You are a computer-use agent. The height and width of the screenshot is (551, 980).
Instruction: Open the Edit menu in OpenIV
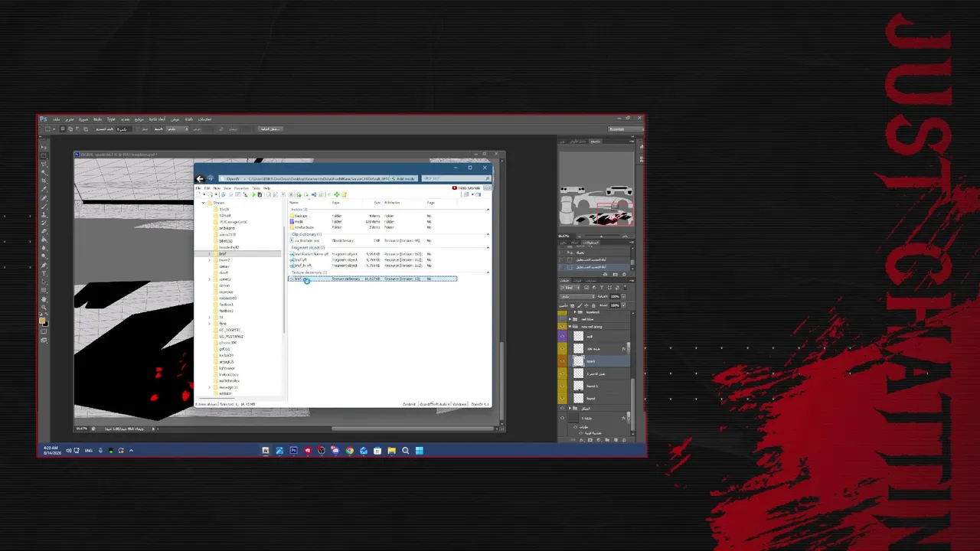coord(207,188)
